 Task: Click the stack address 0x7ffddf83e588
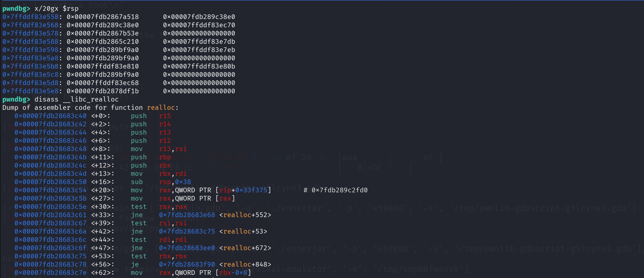click(x=30, y=41)
